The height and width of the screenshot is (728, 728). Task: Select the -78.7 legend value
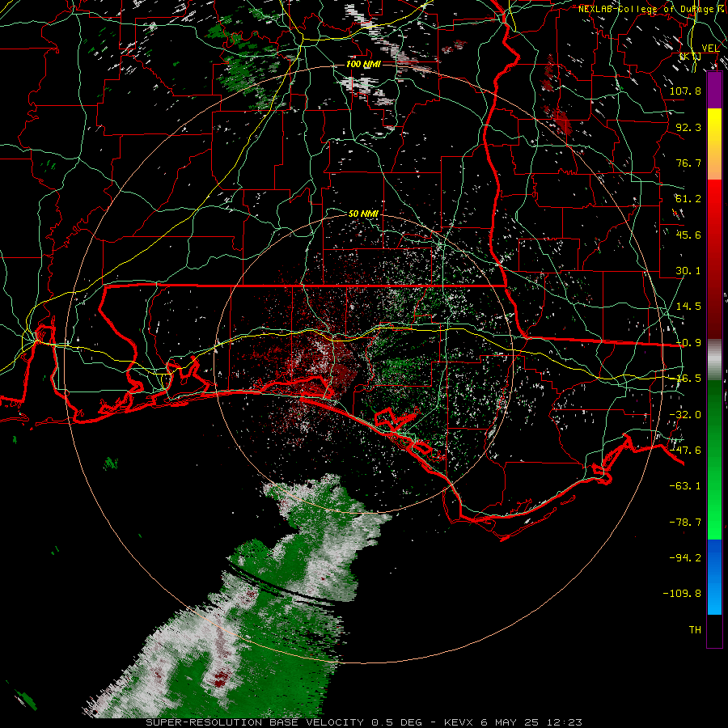pos(685,523)
